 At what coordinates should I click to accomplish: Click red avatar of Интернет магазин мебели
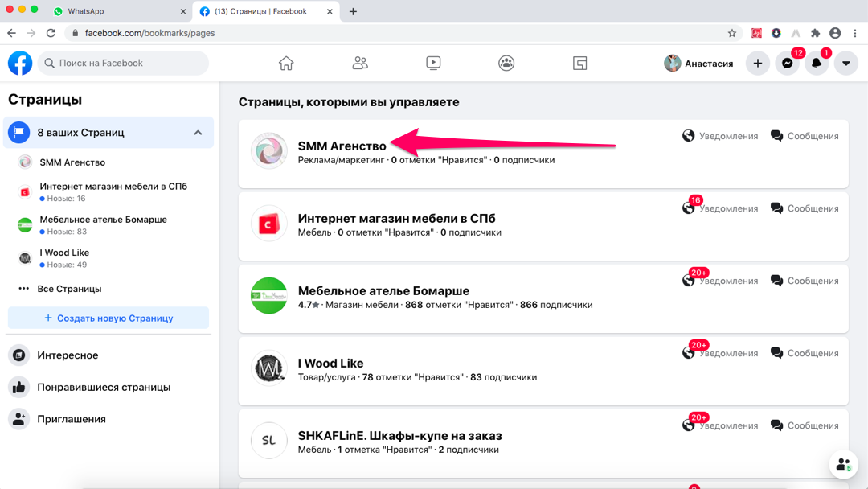pos(269,223)
